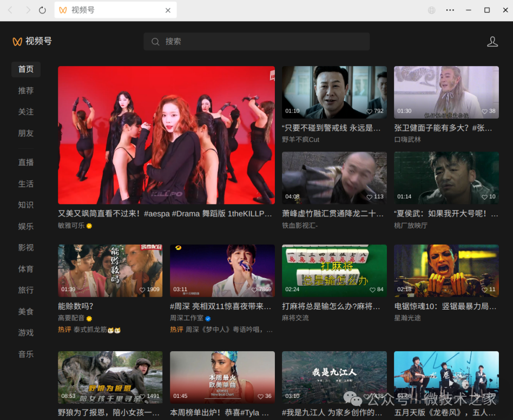Open the title 野狼为了报恩
Image resolution: width=513 pixels, height=420 pixels.
(x=109, y=412)
